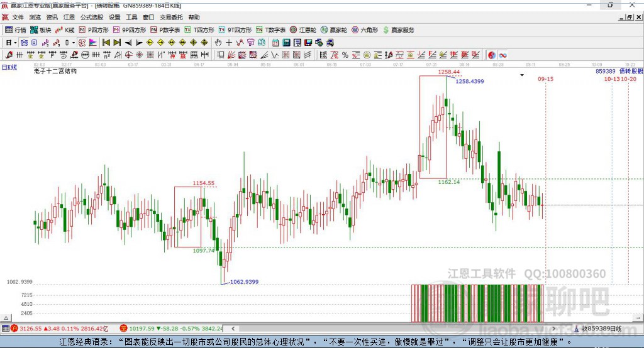The width and height of the screenshot is (644, 348).
Task: Click the infinity symbol icon
Action: [x=502, y=55]
